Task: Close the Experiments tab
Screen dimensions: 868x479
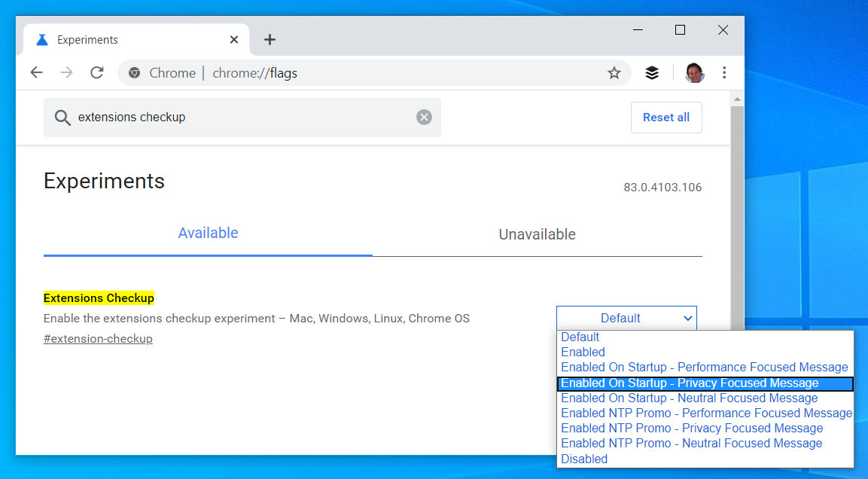Action: click(x=234, y=40)
